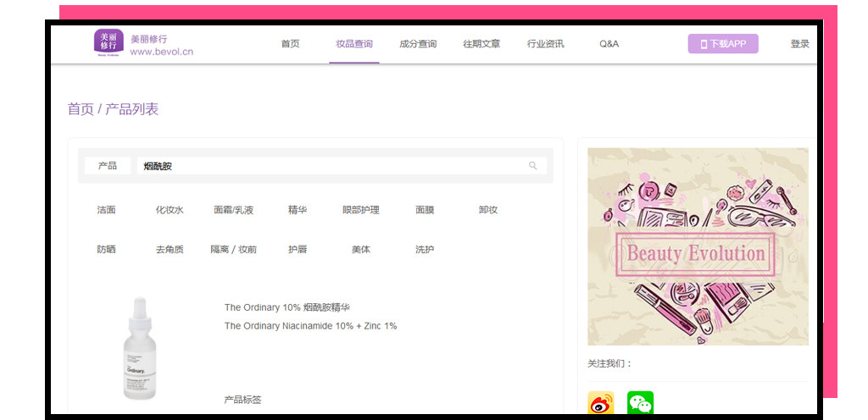Select the 妆品查询 navigation tab
868x420 pixels.
[x=354, y=44]
